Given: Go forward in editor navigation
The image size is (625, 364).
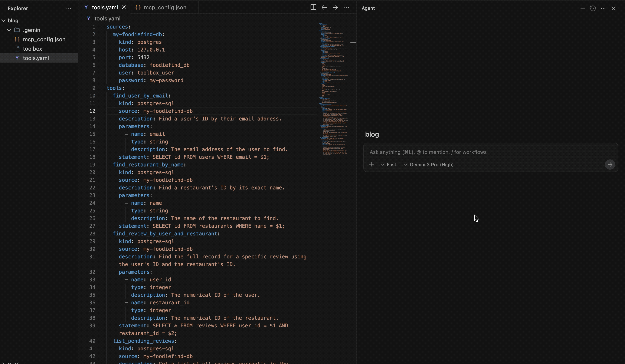Looking at the screenshot, I should [335, 7].
